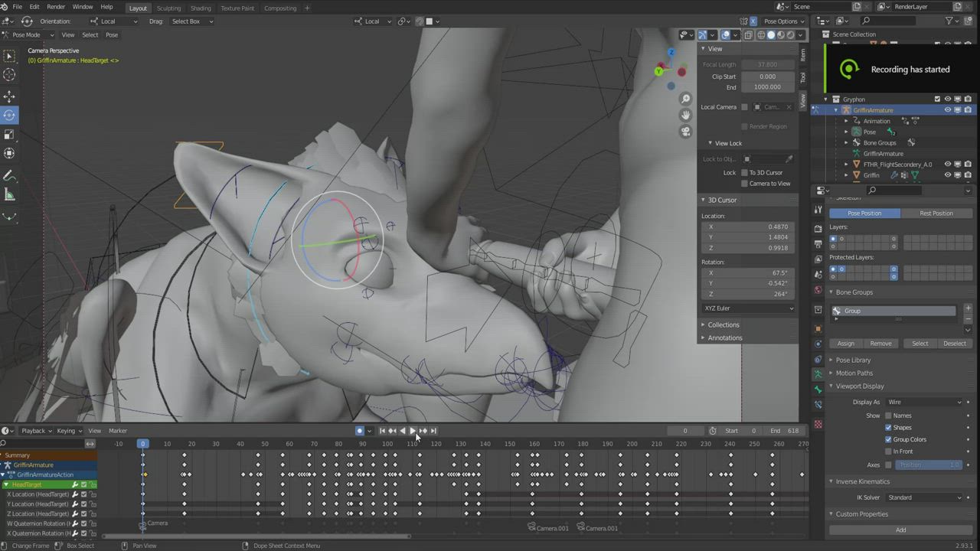The image size is (980, 551).
Task: Jump to first frame in timeline
Action: [383, 431]
